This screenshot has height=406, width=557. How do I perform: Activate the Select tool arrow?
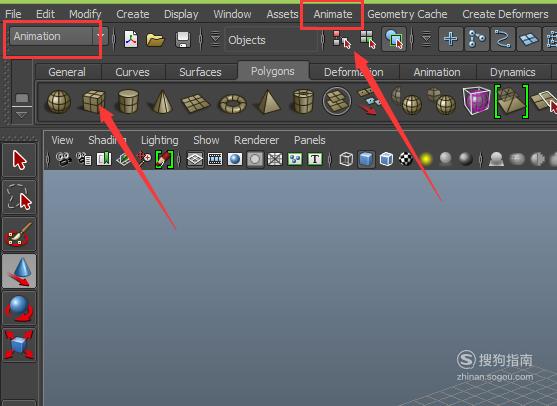point(19,160)
